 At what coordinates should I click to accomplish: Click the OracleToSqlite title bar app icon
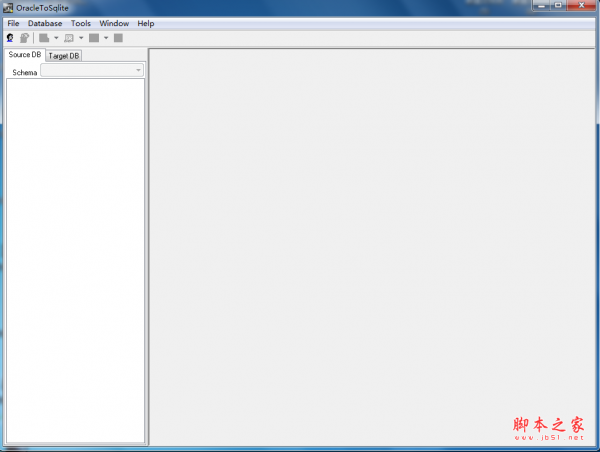coord(8,8)
